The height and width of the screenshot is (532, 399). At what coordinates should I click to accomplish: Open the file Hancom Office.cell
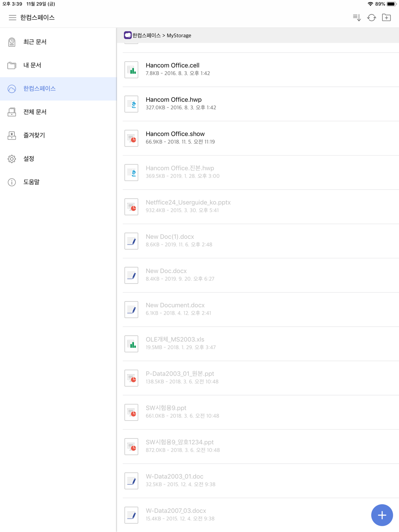pos(261,70)
